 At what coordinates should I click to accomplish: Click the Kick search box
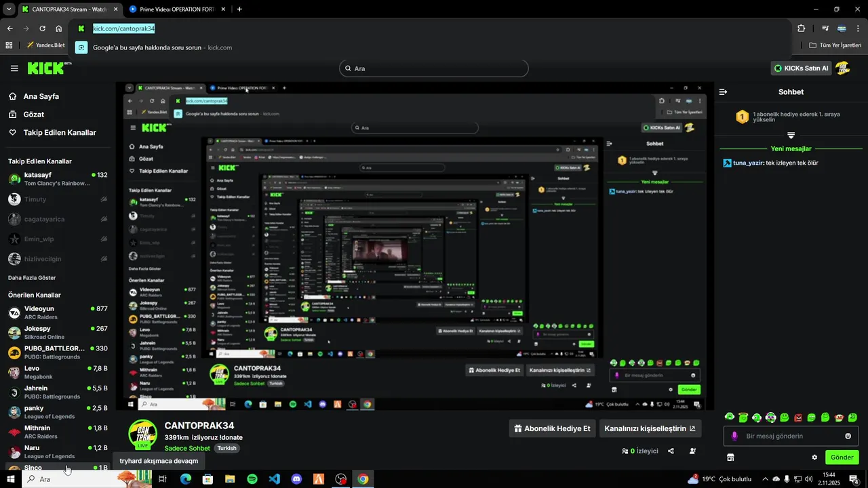click(433, 68)
